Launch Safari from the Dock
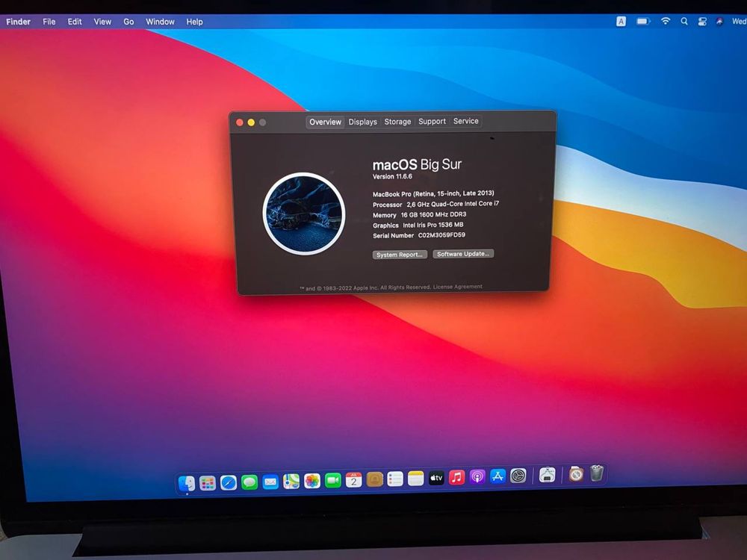Image resolution: width=747 pixels, height=560 pixels. [228, 483]
